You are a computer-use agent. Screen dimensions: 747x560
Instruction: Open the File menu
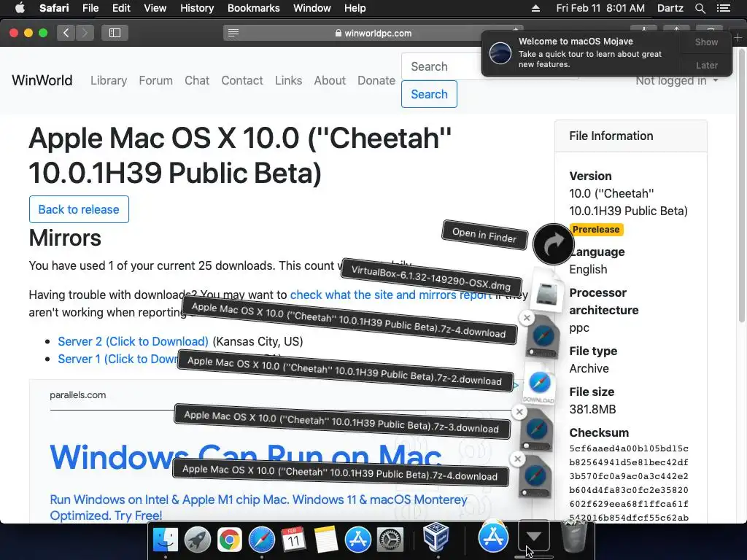pyautogui.click(x=90, y=8)
